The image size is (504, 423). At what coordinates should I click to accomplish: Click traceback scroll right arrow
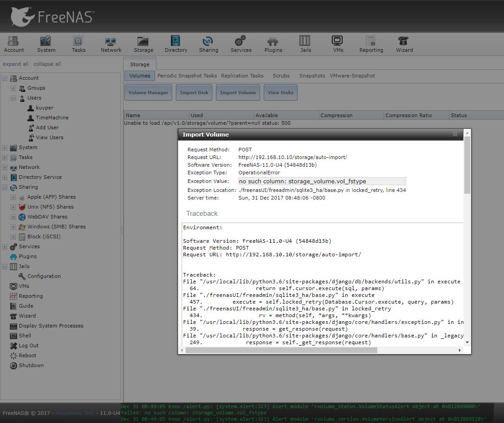[x=460, y=350]
